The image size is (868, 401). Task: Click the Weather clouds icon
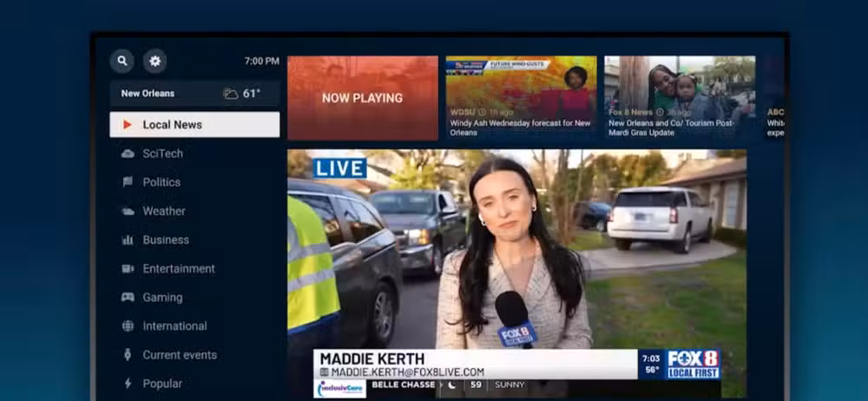point(128,211)
